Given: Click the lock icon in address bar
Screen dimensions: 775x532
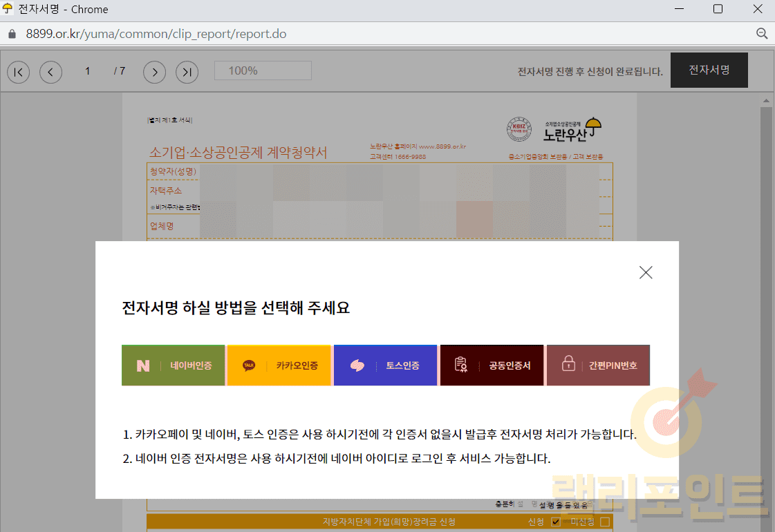Looking at the screenshot, I should pyautogui.click(x=12, y=34).
